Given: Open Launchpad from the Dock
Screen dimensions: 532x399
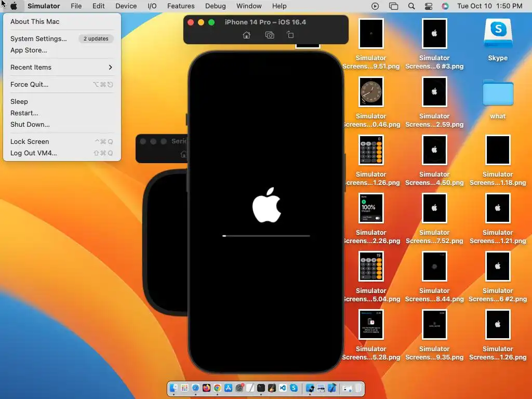Looking at the screenshot, I should (184, 388).
